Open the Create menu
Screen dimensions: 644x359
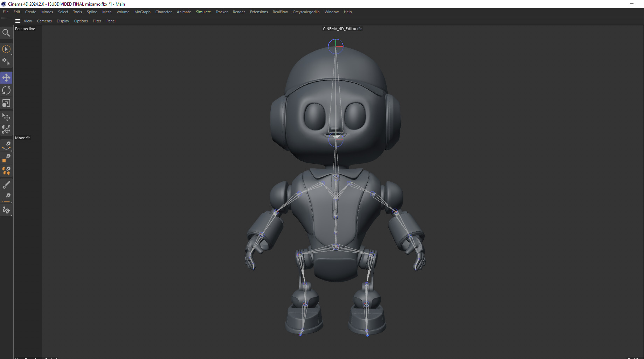tap(31, 12)
